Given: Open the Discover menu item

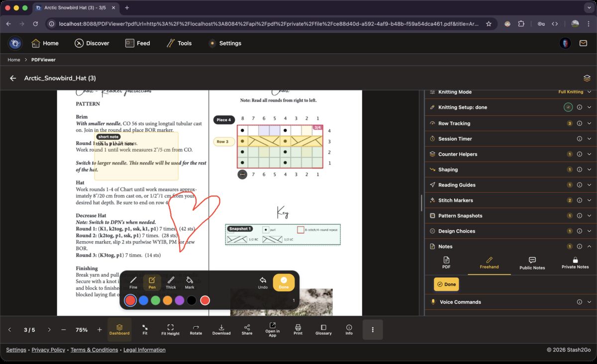Looking at the screenshot, I should (x=92, y=43).
